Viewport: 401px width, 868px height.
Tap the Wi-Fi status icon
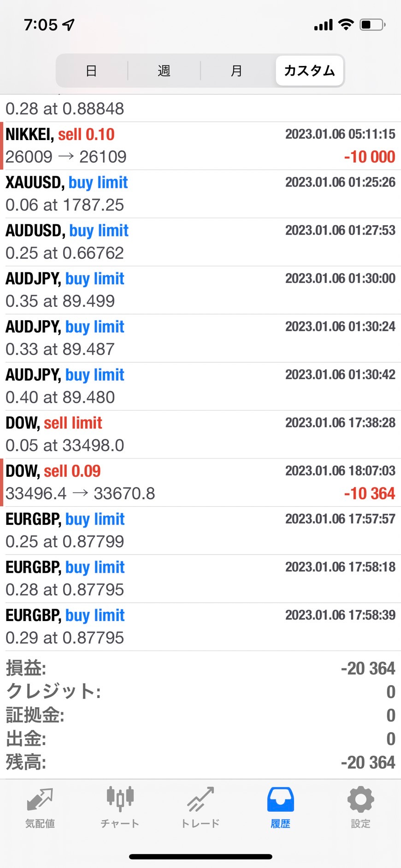[346, 24]
